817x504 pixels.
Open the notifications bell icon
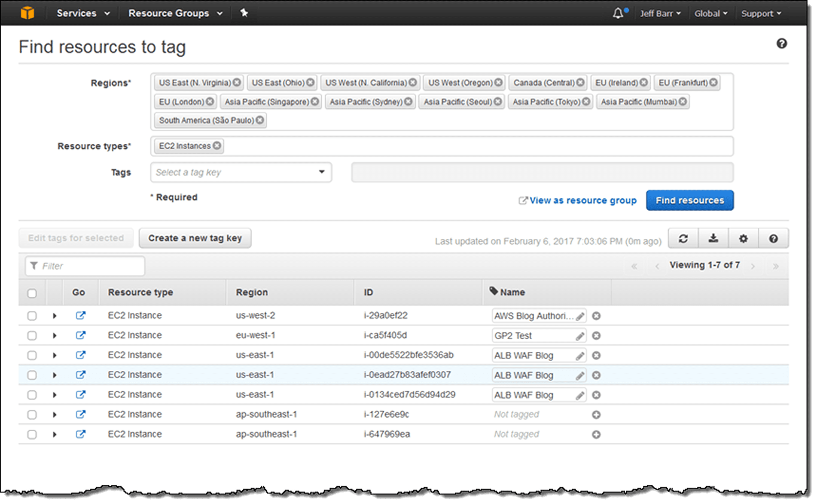[x=618, y=13]
